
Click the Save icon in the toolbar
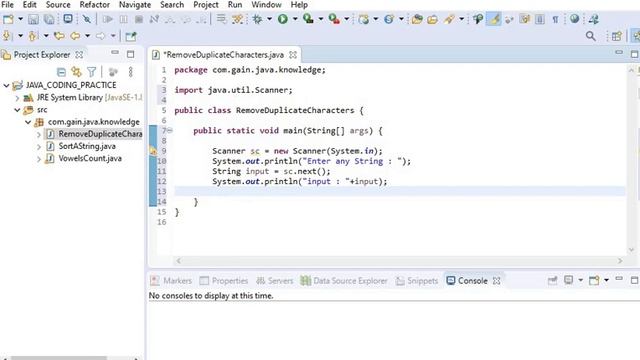click(33, 19)
